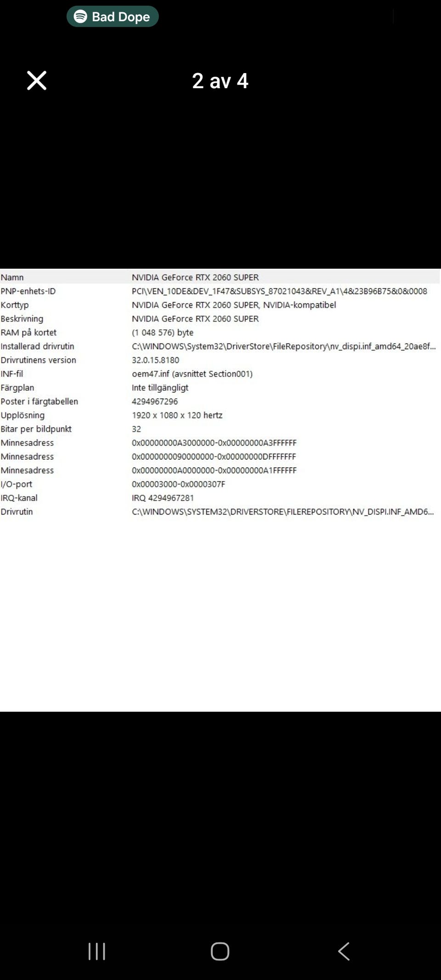Screen dimensions: 441x980
Task: Select the '(1 048 576) byte' value
Action: [x=163, y=332]
